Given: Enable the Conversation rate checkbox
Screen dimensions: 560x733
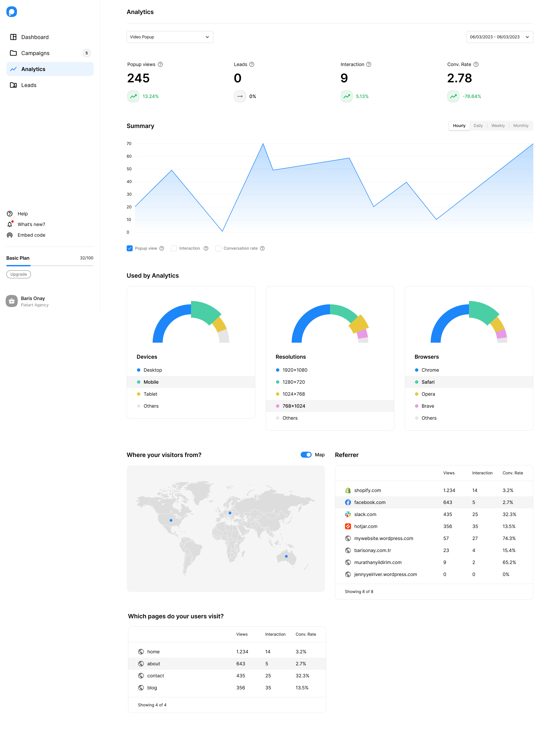Looking at the screenshot, I should tap(218, 248).
